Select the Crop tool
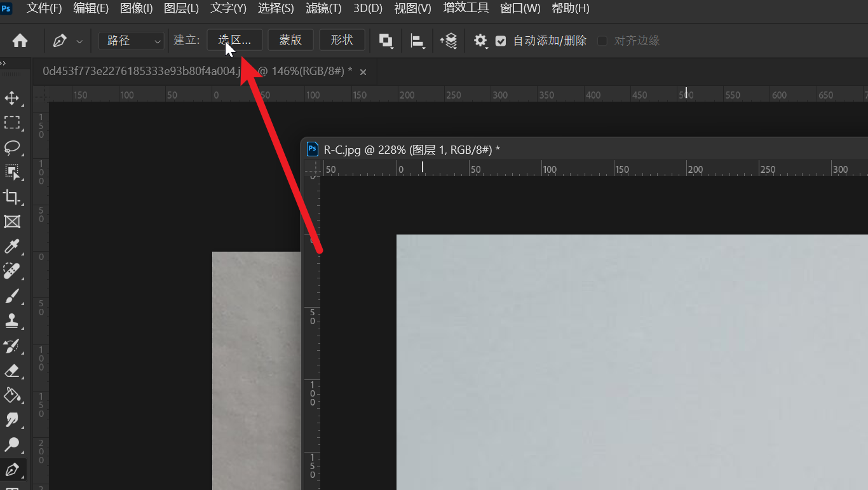Image resolution: width=868 pixels, height=490 pixels. pyautogui.click(x=12, y=196)
